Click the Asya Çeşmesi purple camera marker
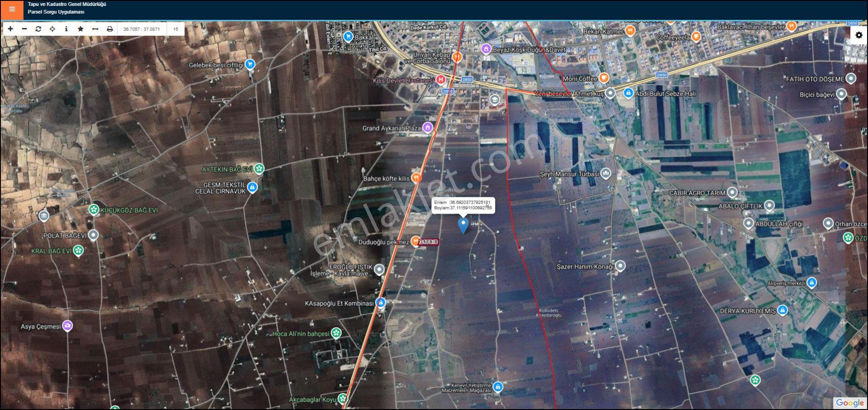 click(x=67, y=326)
